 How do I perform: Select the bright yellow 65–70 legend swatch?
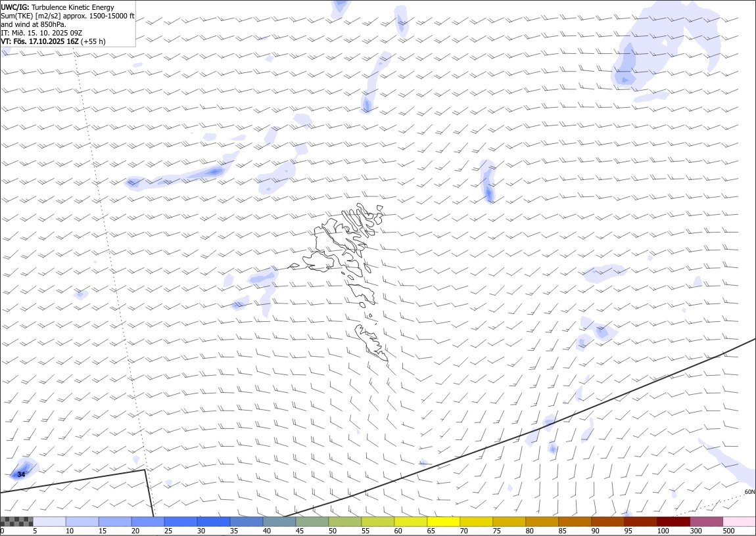click(443, 522)
